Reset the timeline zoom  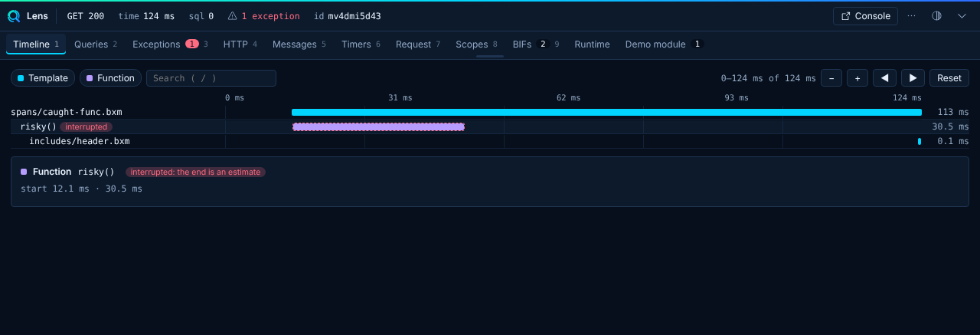click(949, 78)
